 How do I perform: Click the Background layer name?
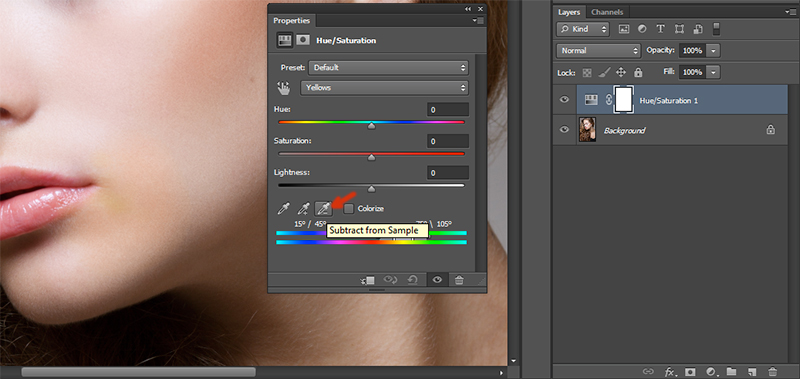coord(624,131)
